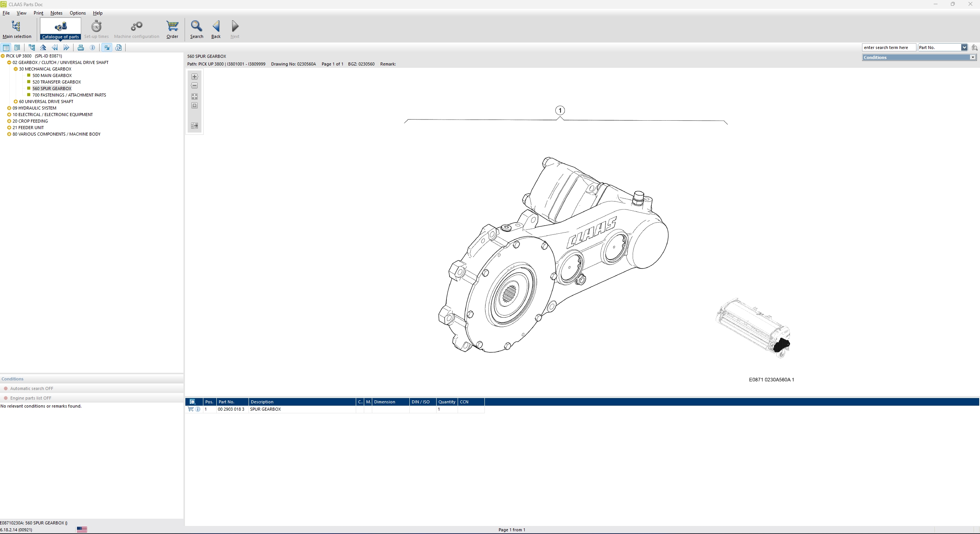Collapse 02 GEARBOX / CLUTCH node
The image size is (980, 534).
point(9,62)
